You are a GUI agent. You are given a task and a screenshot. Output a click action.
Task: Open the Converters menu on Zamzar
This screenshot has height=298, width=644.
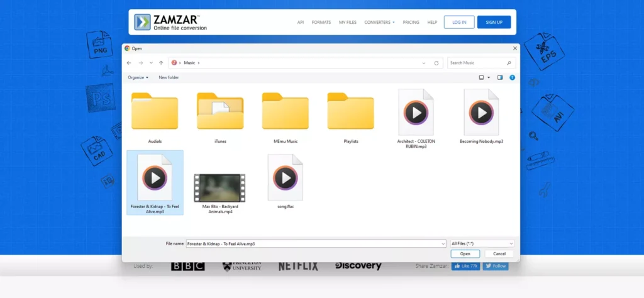tap(379, 22)
